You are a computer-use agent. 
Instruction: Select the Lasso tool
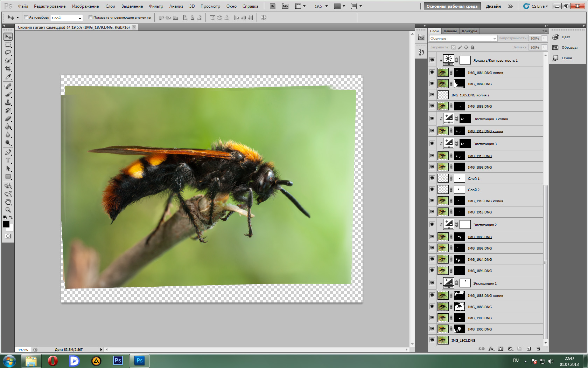point(8,53)
